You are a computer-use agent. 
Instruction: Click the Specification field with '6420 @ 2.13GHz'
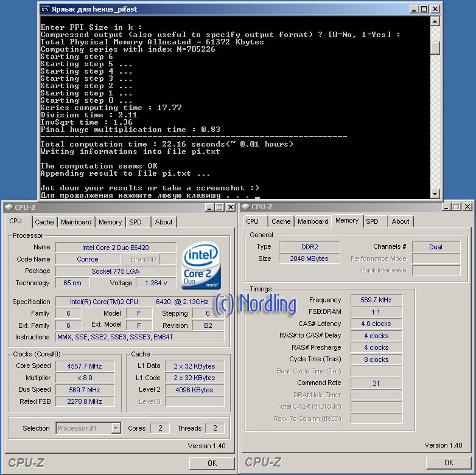pyautogui.click(x=139, y=302)
